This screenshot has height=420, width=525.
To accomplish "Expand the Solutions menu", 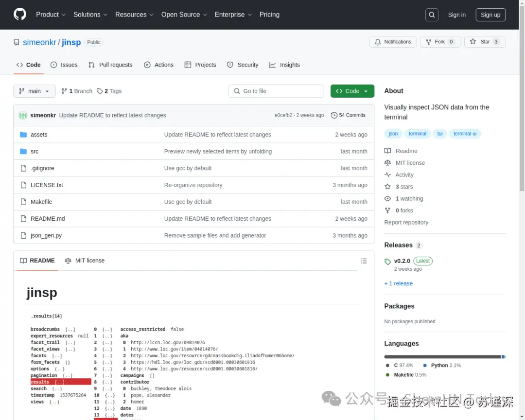I will pos(90,15).
